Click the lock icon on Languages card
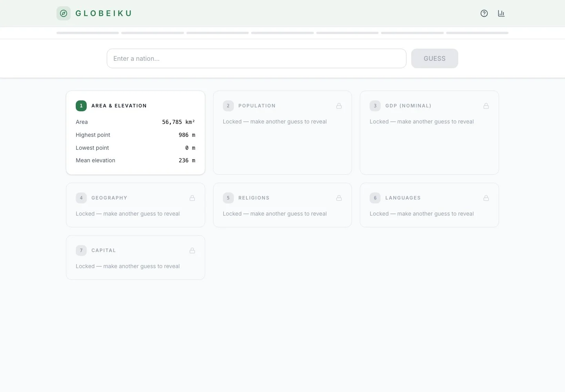This screenshot has height=392, width=565. click(x=486, y=198)
